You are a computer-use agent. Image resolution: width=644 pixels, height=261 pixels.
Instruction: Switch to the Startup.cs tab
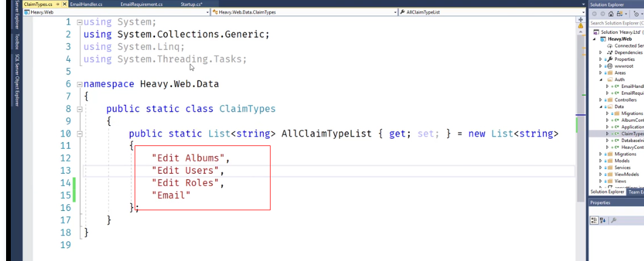(191, 4)
